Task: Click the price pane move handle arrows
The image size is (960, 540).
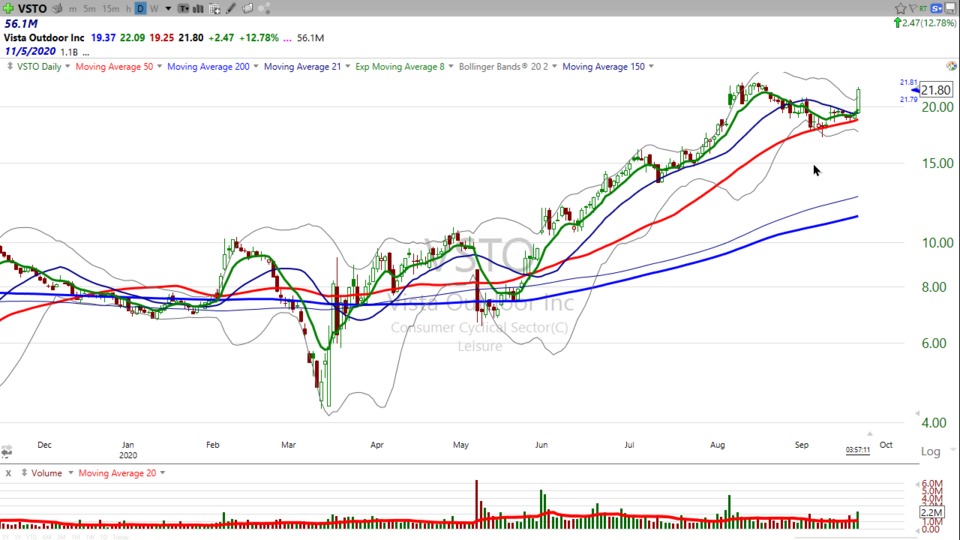Action: click(9, 66)
